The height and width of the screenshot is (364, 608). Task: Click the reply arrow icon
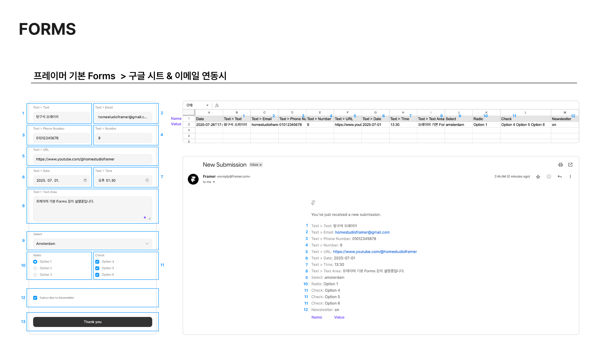(x=559, y=177)
